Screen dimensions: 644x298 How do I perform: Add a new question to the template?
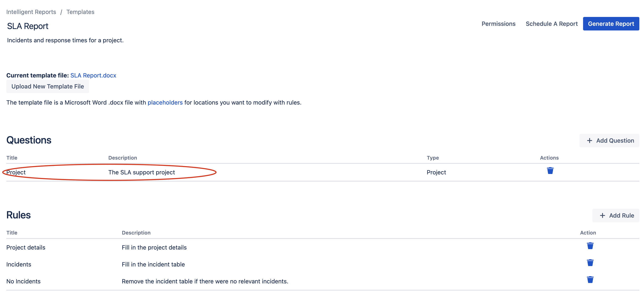(609, 141)
